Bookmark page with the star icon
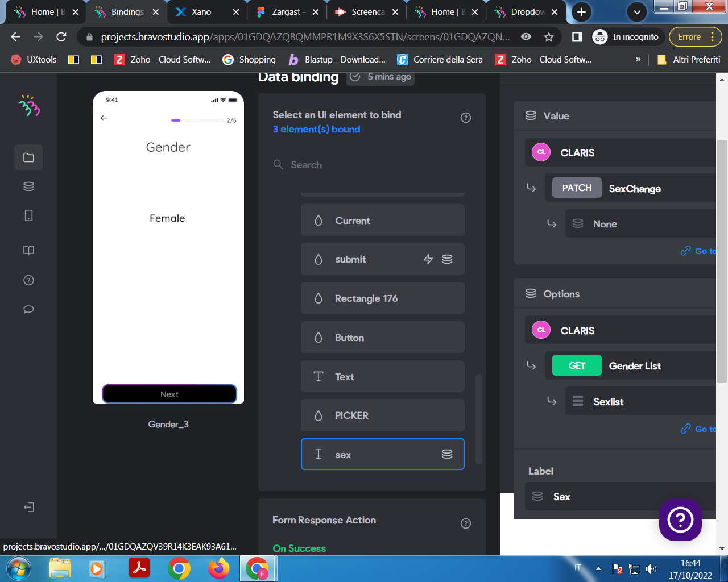This screenshot has height=582, width=728. tap(549, 37)
